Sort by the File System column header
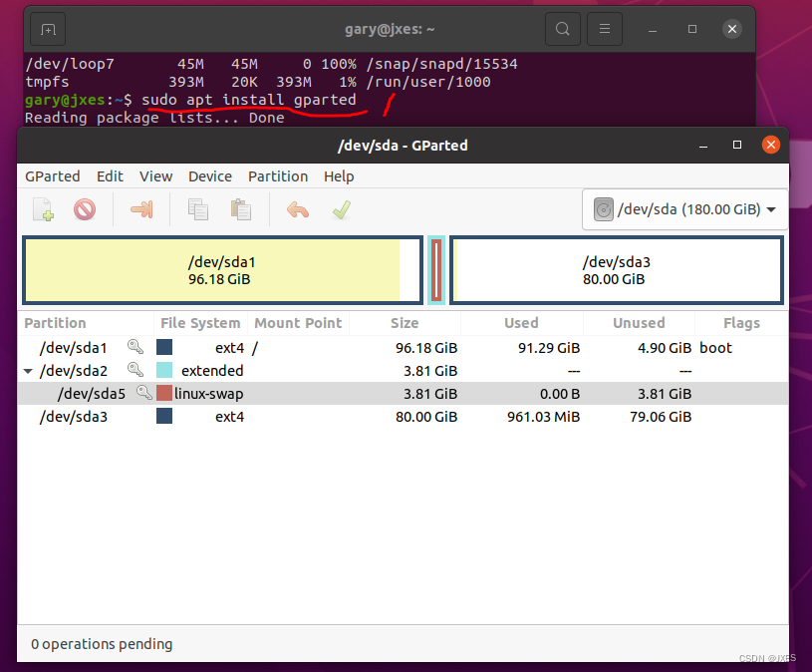Image resolution: width=812 pixels, height=672 pixels. click(200, 323)
